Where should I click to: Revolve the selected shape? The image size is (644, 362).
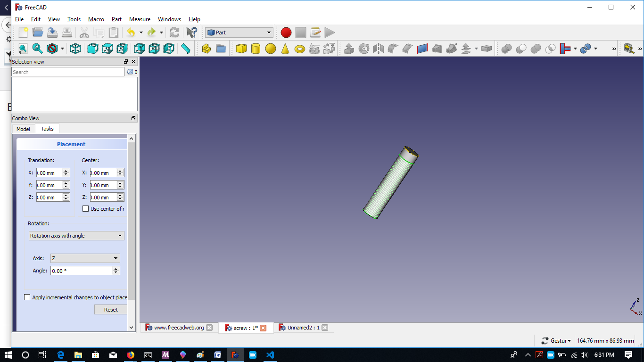pyautogui.click(x=364, y=49)
